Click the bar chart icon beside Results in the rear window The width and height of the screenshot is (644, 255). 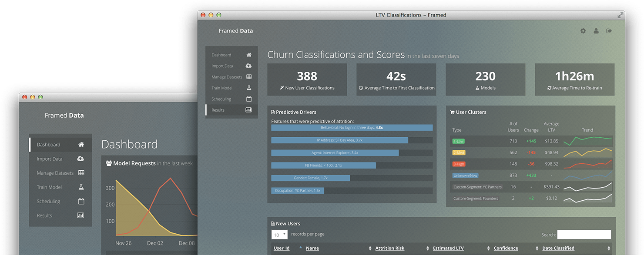point(80,215)
